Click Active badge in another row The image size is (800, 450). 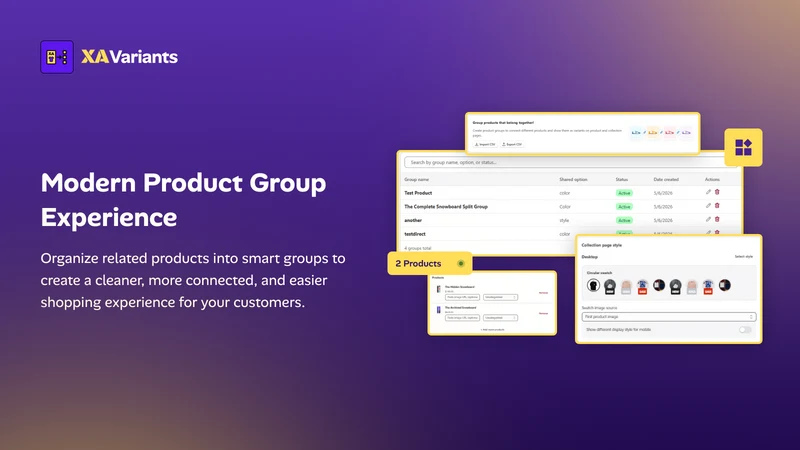(x=624, y=220)
